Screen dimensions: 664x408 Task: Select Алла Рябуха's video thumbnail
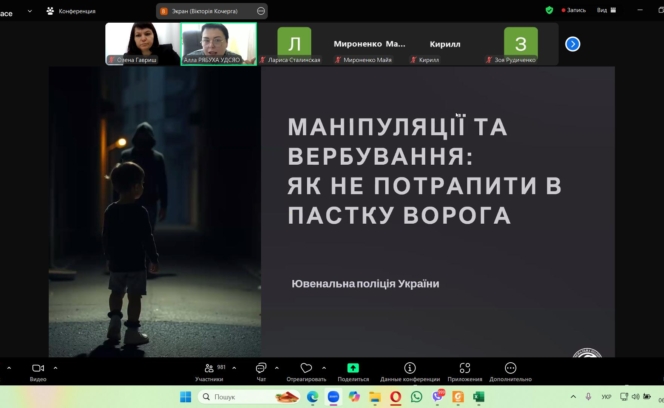click(218, 43)
